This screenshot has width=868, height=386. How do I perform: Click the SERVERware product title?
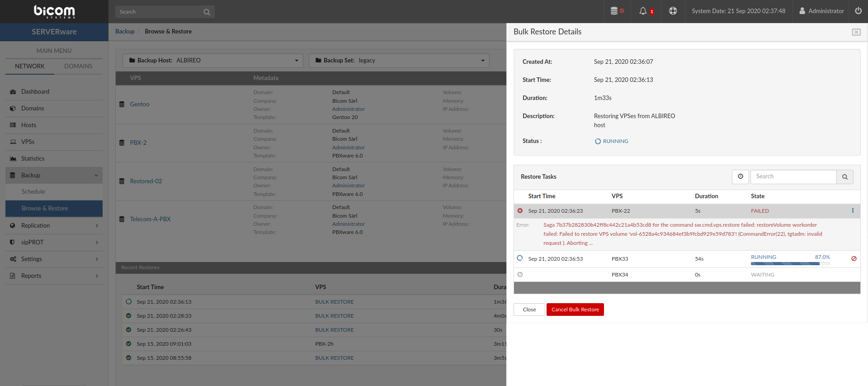(x=54, y=32)
